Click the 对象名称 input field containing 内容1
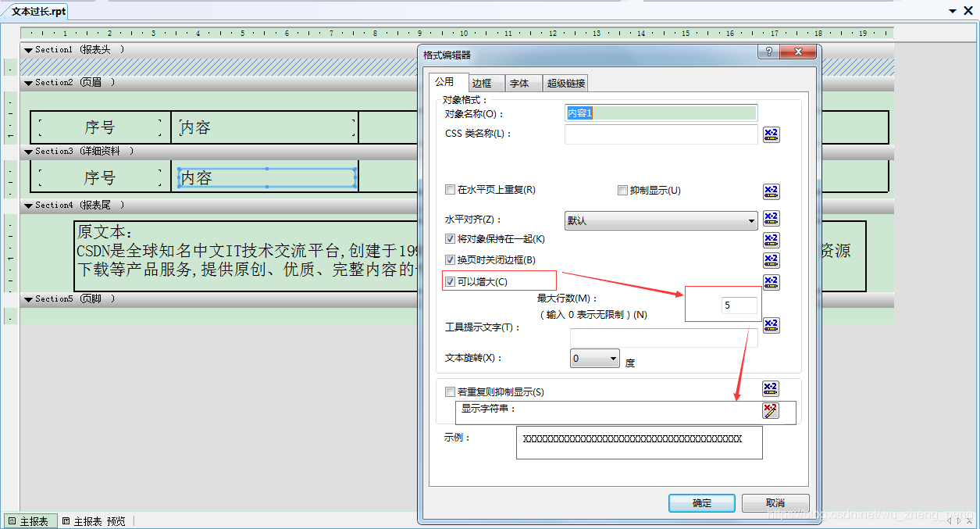The width and height of the screenshot is (980, 529). pyautogui.click(x=661, y=113)
